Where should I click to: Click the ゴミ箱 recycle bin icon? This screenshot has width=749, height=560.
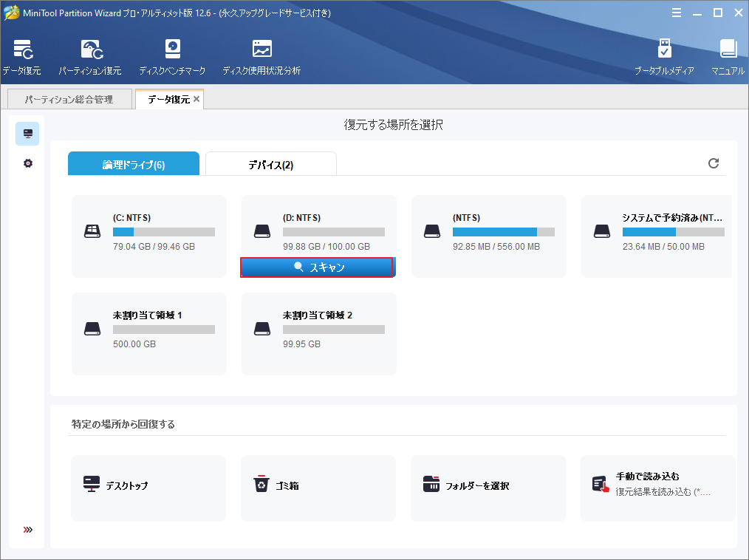click(x=261, y=484)
